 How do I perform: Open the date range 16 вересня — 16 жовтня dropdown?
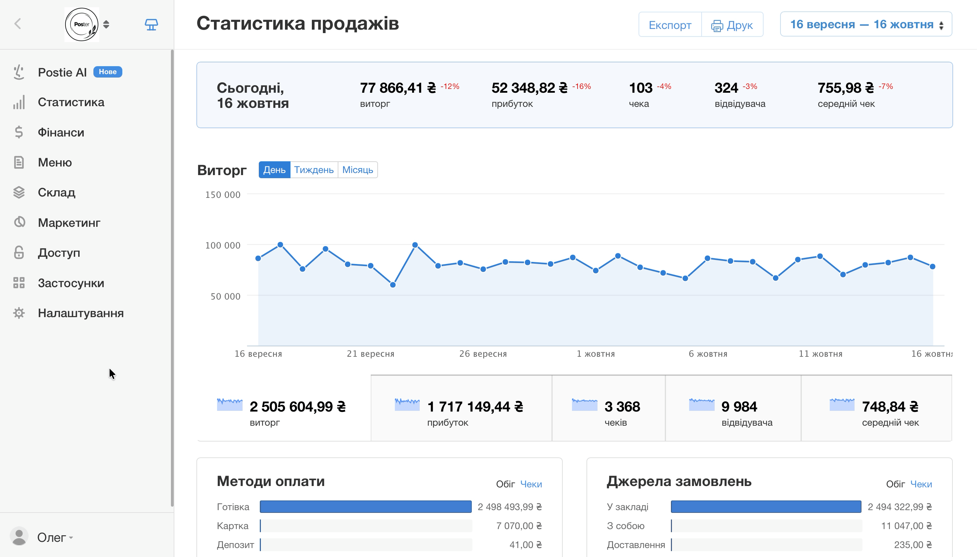click(x=868, y=24)
